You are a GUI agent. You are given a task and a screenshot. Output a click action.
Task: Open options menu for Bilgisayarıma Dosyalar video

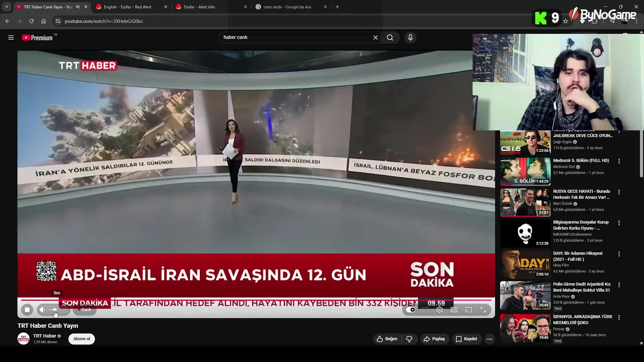coord(619,223)
